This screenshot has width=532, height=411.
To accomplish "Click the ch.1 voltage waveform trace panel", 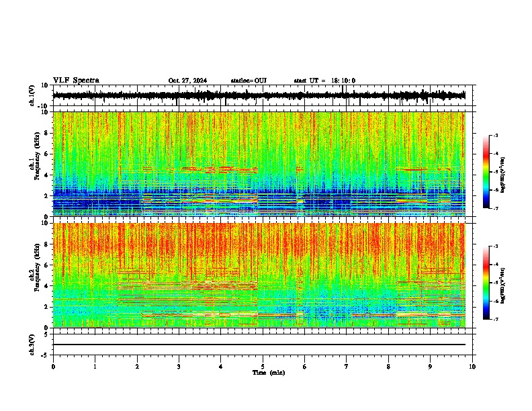I will pos(263,95).
